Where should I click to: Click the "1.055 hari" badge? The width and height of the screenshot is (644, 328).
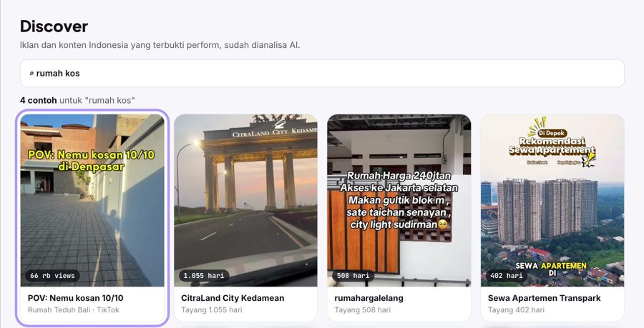click(204, 276)
